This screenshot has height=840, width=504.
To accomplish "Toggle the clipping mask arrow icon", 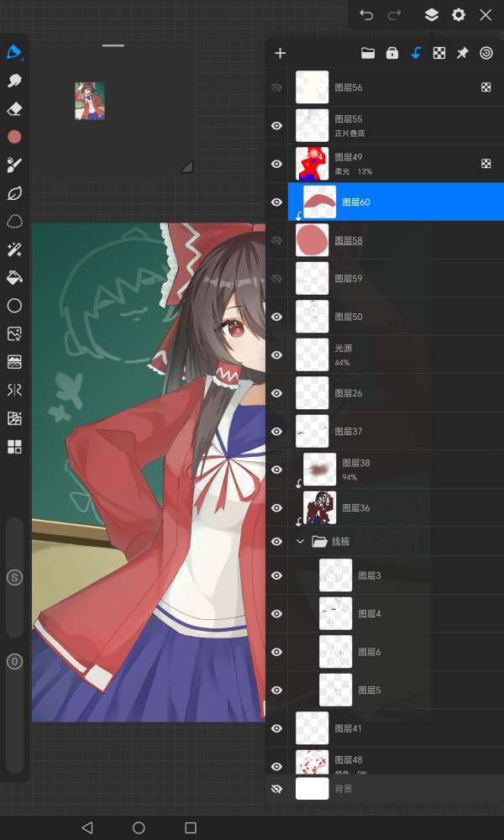I will 416,53.
